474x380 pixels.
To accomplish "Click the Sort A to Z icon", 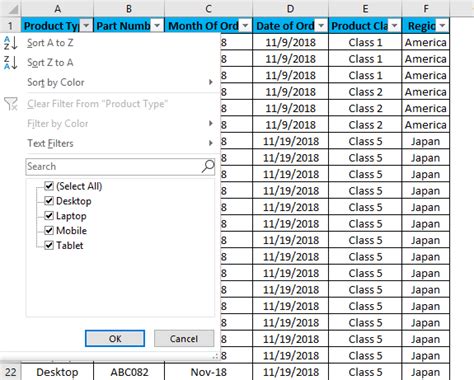I will click(x=10, y=43).
